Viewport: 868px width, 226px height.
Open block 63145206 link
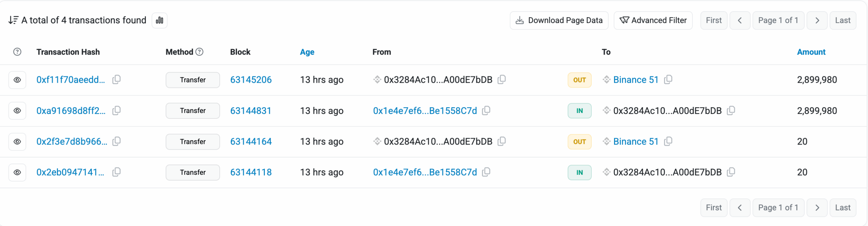point(251,80)
